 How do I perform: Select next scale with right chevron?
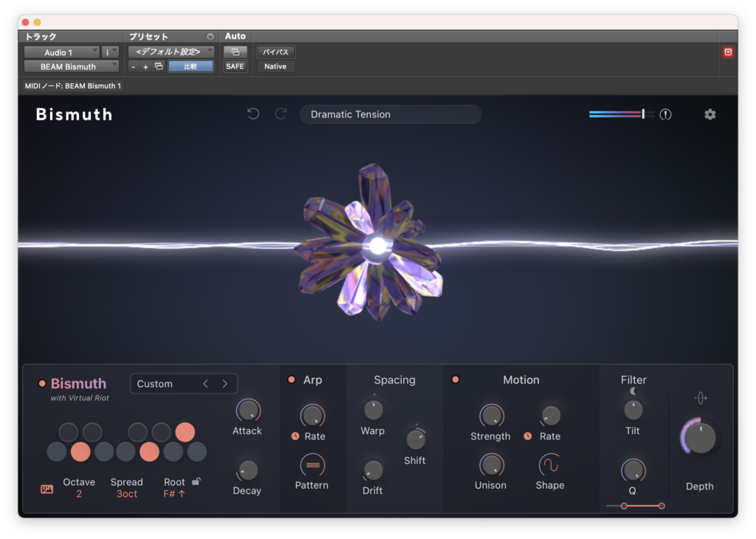[224, 384]
